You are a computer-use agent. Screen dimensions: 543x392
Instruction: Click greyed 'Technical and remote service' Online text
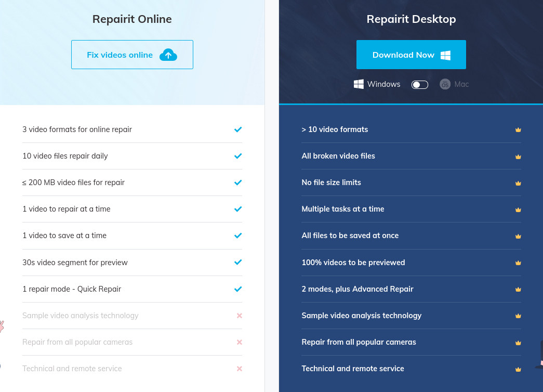point(72,369)
